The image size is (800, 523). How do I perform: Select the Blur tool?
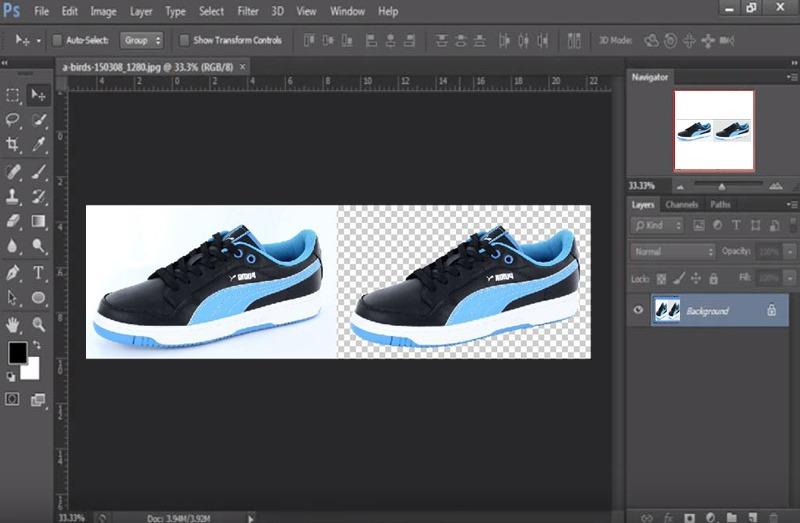tap(13, 246)
